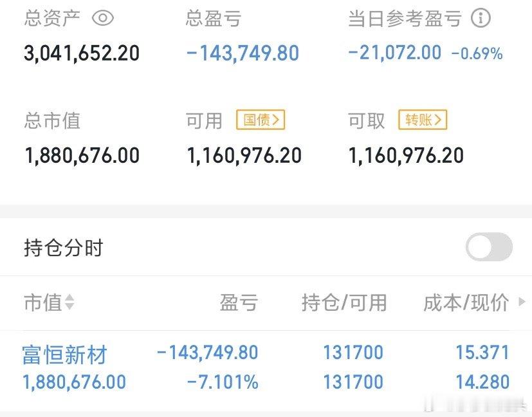
Task: Tap total assets value 3,041,652.20
Action: [x=82, y=53]
